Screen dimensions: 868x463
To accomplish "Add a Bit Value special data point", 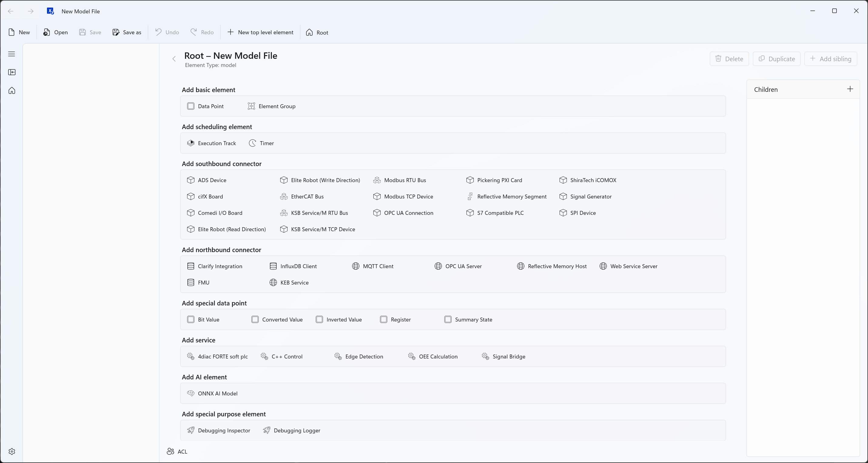I will pos(203,320).
